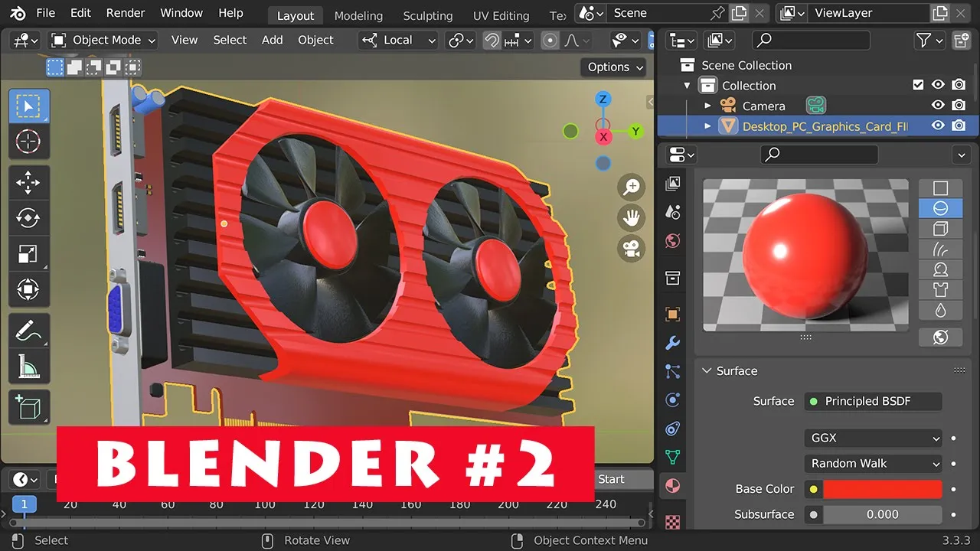Switch to the Modeling workspace tab
Screen dimensions: 980x551
(358, 15)
